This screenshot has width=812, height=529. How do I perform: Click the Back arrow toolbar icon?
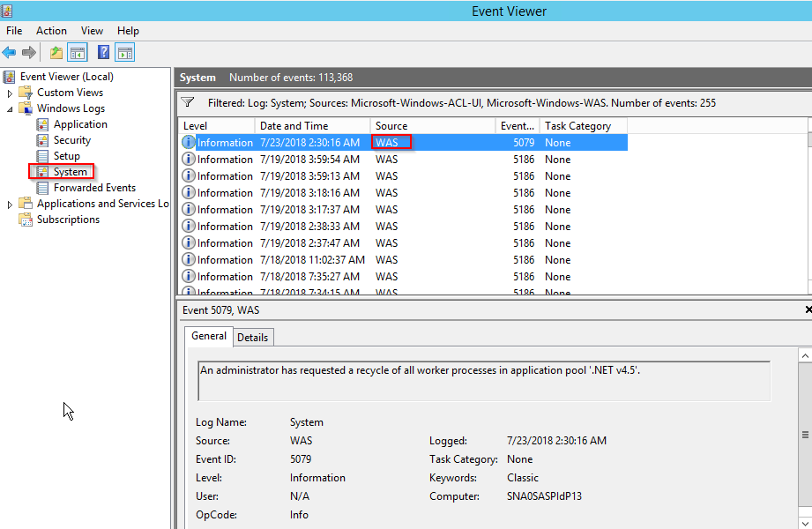[9, 52]
